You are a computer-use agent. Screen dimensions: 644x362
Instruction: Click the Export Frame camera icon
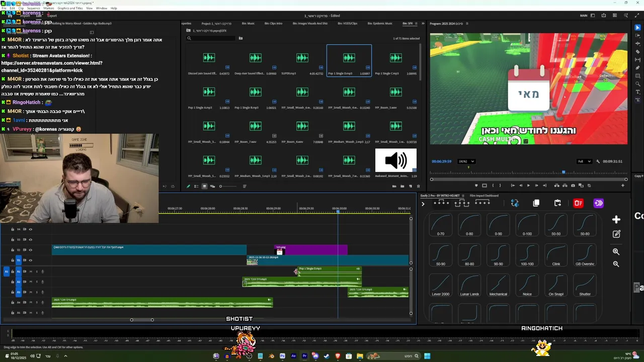573,186
